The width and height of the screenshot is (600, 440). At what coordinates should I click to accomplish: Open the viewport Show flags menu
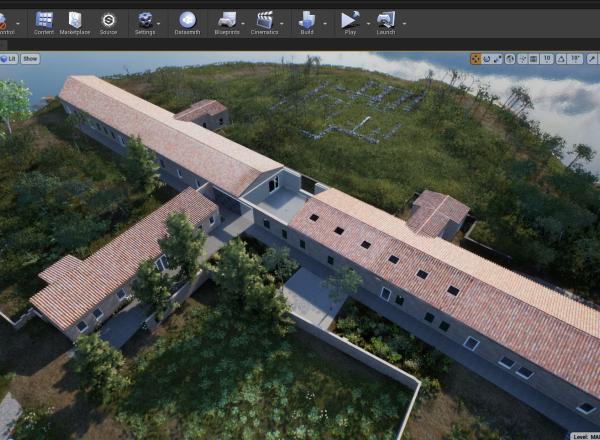(x=30, y=59)
